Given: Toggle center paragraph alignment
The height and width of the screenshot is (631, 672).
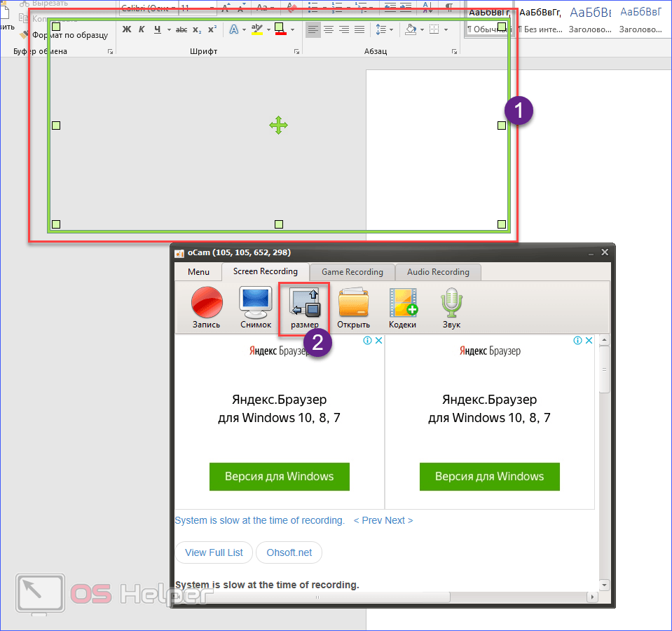Looking at the screenshot, I should point(329,29).
